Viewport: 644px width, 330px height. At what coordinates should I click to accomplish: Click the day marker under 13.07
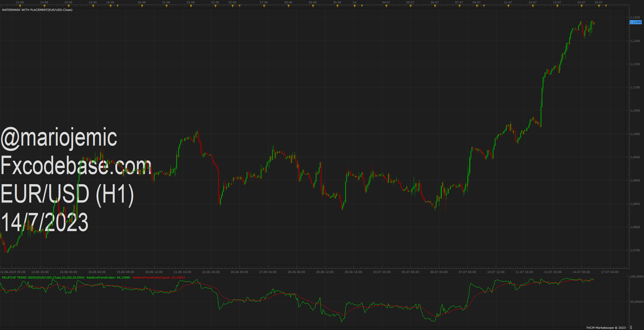click(557, 6)
